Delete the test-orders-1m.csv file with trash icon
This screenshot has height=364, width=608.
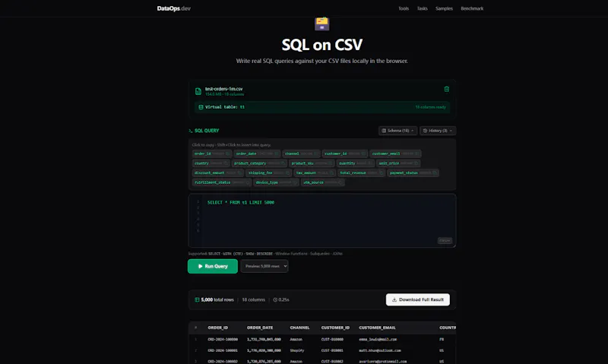446,89
